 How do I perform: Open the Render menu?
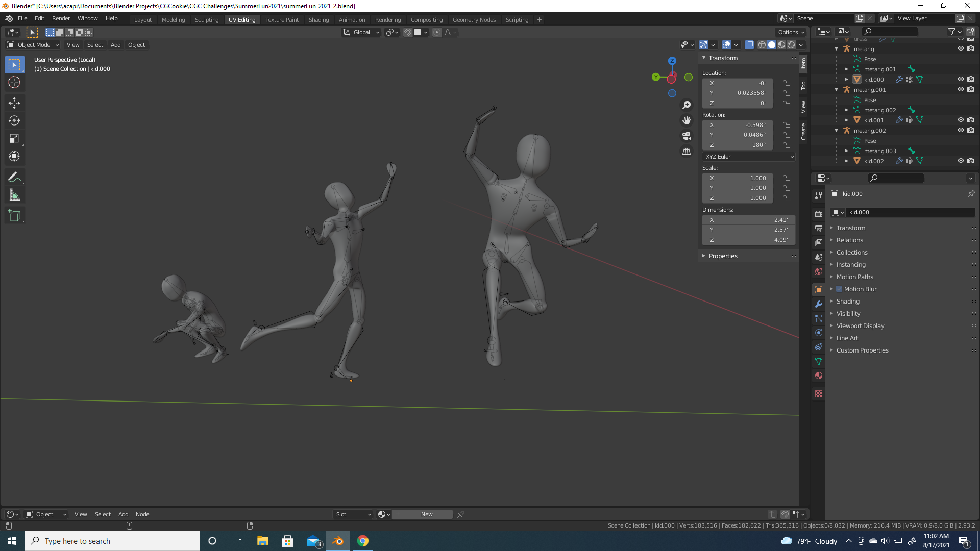tap(61, 18)
